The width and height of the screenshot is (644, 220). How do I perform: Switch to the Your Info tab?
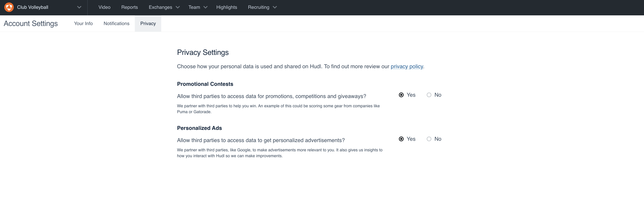pos(83,23)
